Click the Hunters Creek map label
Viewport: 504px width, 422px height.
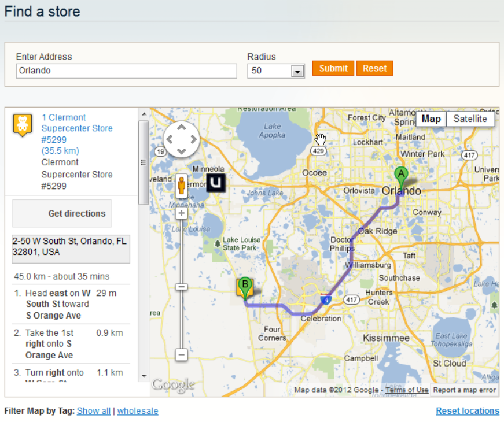pyautogui.click(x=378, y=297)
